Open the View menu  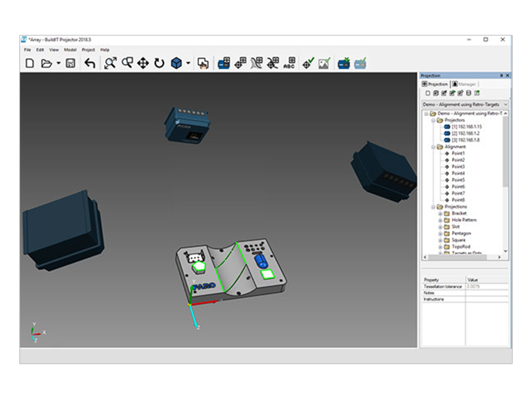pos(54,50)
